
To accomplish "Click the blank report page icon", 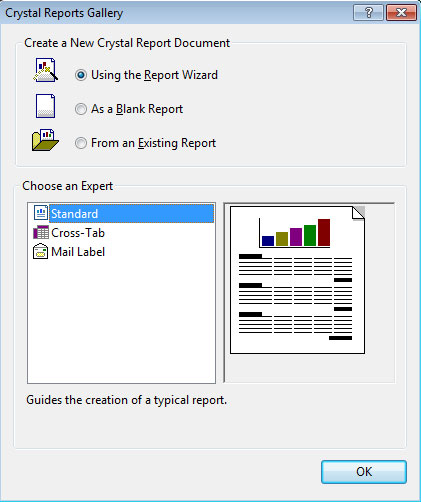I will [45, 106].
